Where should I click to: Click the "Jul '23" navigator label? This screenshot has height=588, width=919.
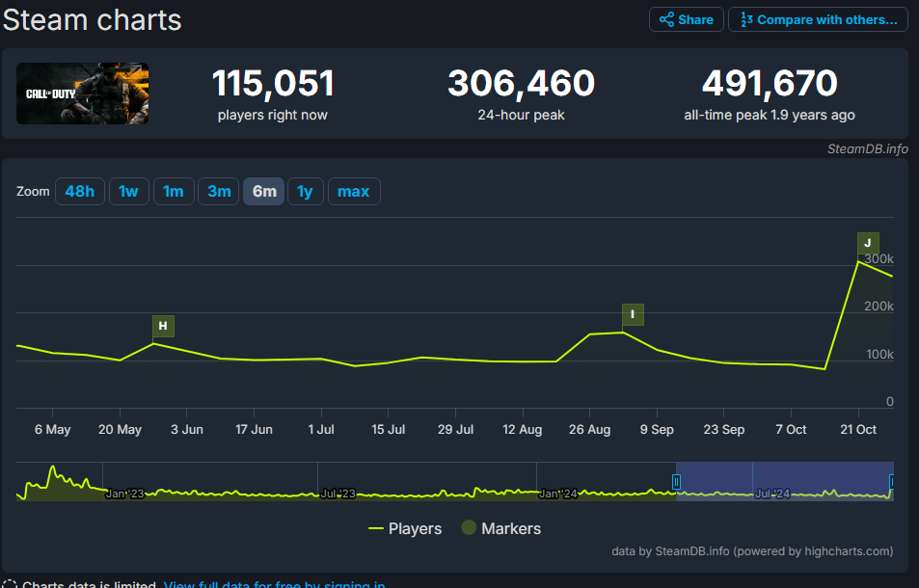(338, 494)
